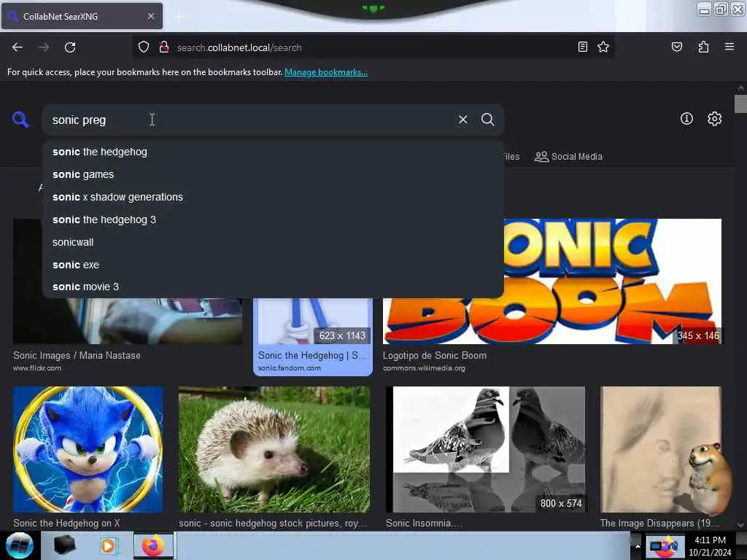The height and width of the screenshot is (560, 747).
Task: Click the SearXNG magnifier logo
Action: point(20,119)
